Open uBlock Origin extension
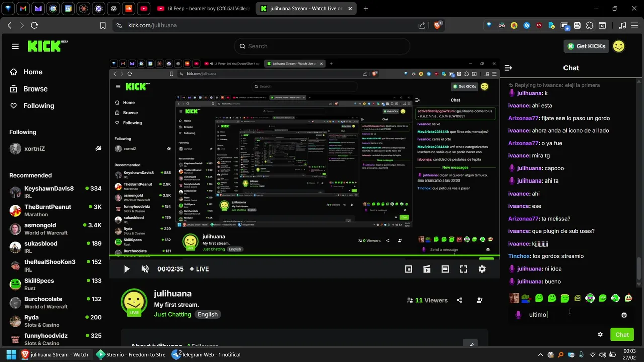The width and height of the screenshot is (644, 362). tap(539, 25)
